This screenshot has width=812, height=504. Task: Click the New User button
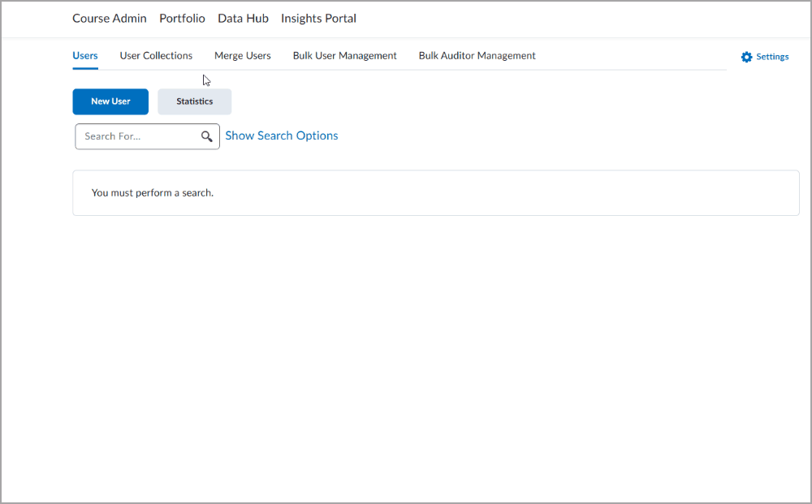(x=110, y=101)
